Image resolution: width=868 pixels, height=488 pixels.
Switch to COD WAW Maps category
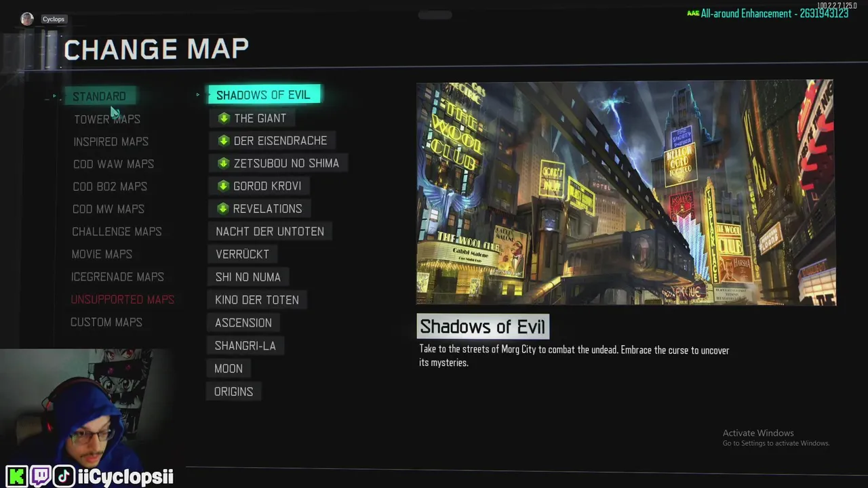[x=113, y=164]
